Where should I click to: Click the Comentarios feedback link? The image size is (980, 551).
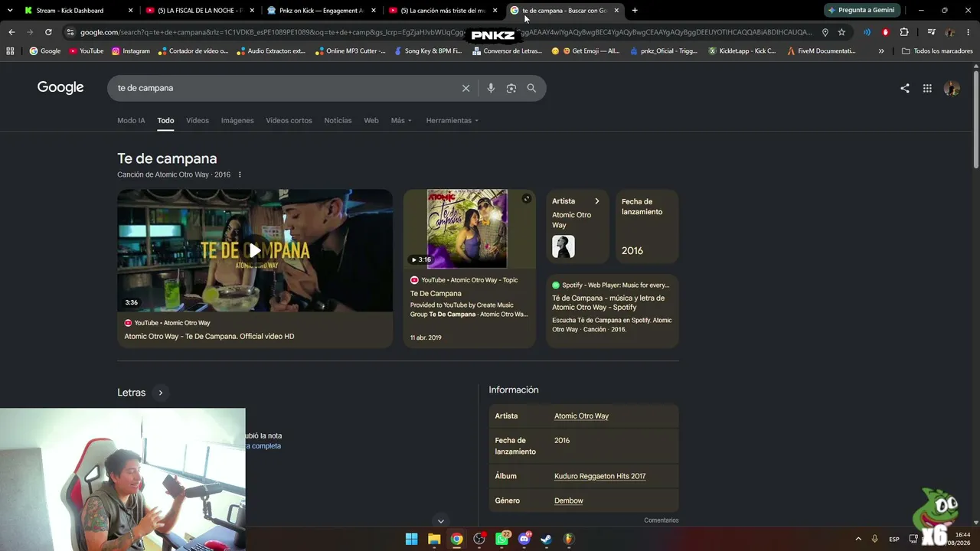coord(661,520)
